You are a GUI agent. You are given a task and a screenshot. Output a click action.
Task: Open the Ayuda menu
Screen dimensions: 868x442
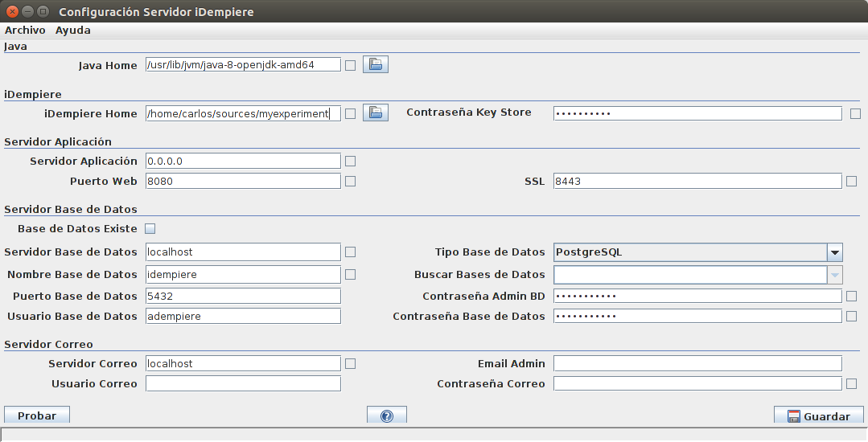tap(72, 31)
